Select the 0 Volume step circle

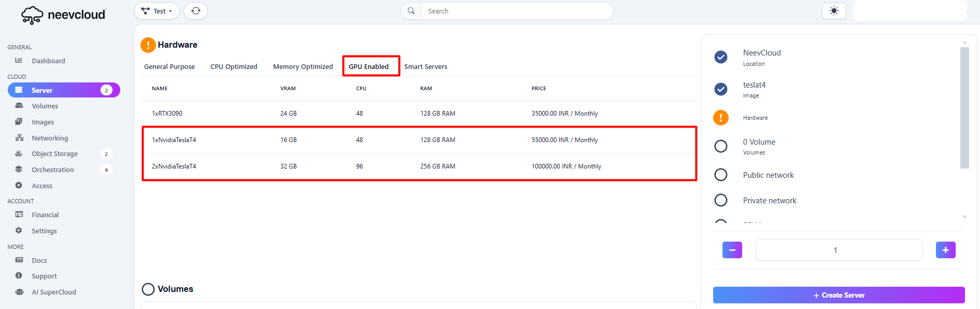tap(720, 146)
